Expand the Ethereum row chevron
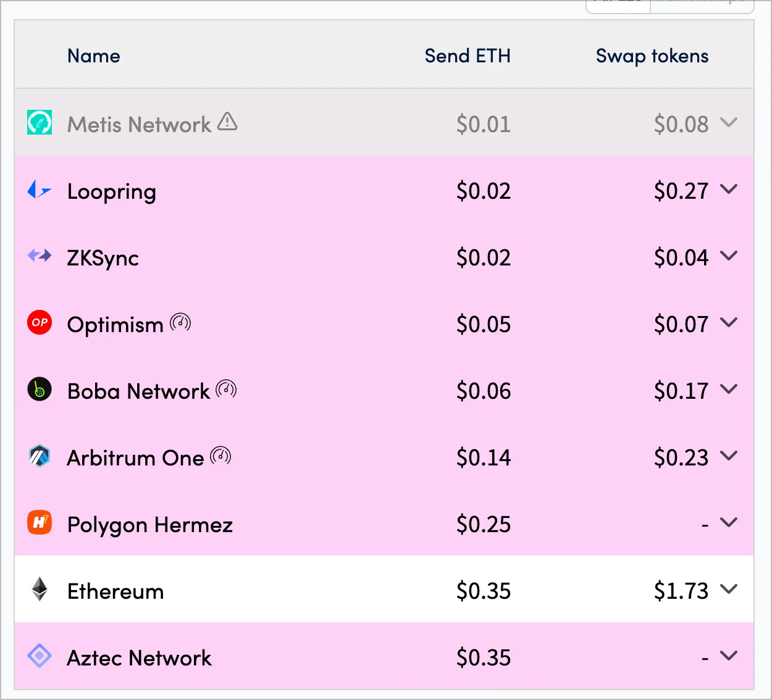Screen dimensions: 772x700 click(x=729, y=590)
